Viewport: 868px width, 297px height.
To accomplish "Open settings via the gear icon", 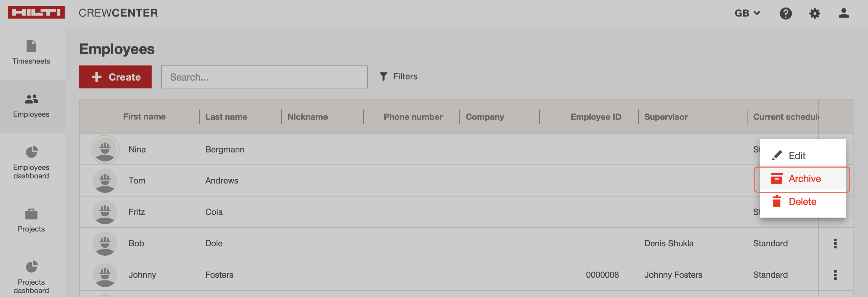I will tap(815, 14).
